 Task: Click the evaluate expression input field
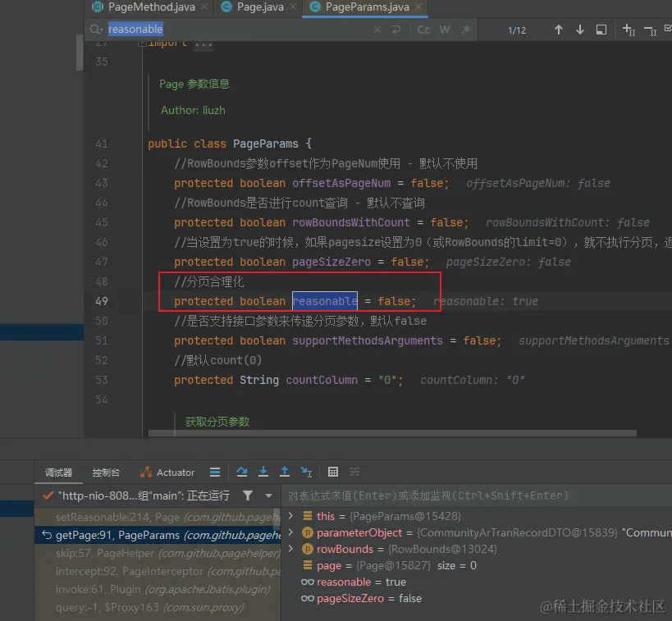[x=477, y=495]
